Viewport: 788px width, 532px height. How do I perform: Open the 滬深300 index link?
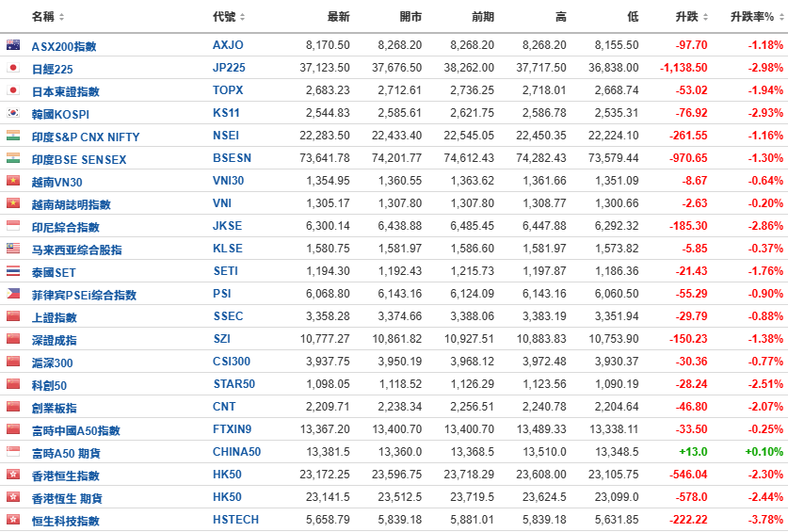(x=53, y=363)
